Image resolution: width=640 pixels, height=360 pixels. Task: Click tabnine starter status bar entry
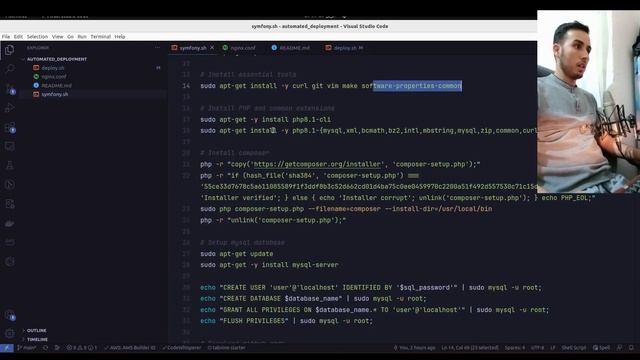click(x=227, y=348)
